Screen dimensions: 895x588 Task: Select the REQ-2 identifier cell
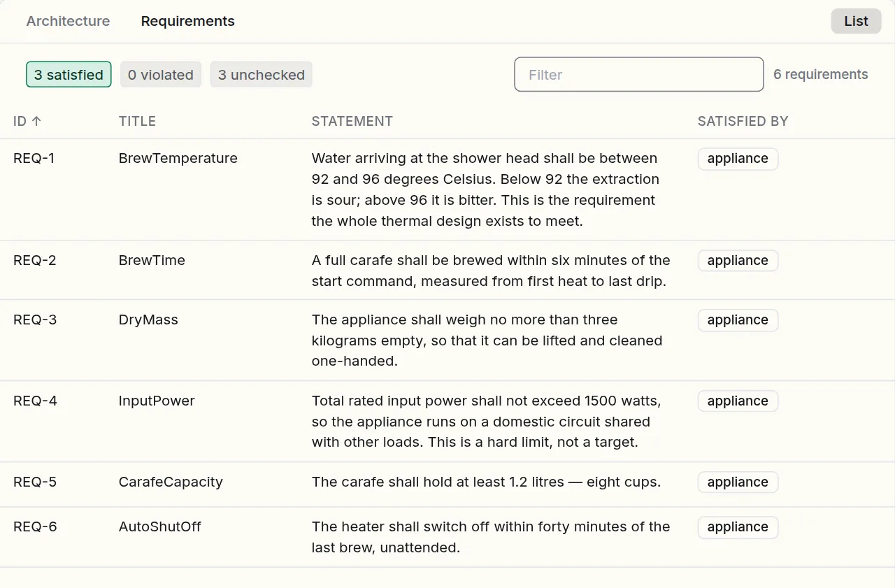click(x=35, y=260)
